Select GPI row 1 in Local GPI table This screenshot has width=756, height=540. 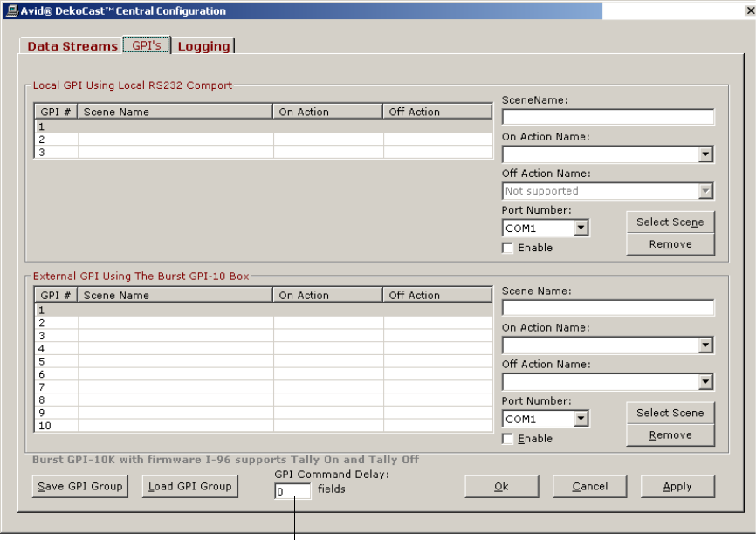pyautogui.click(x=264, y=126)
